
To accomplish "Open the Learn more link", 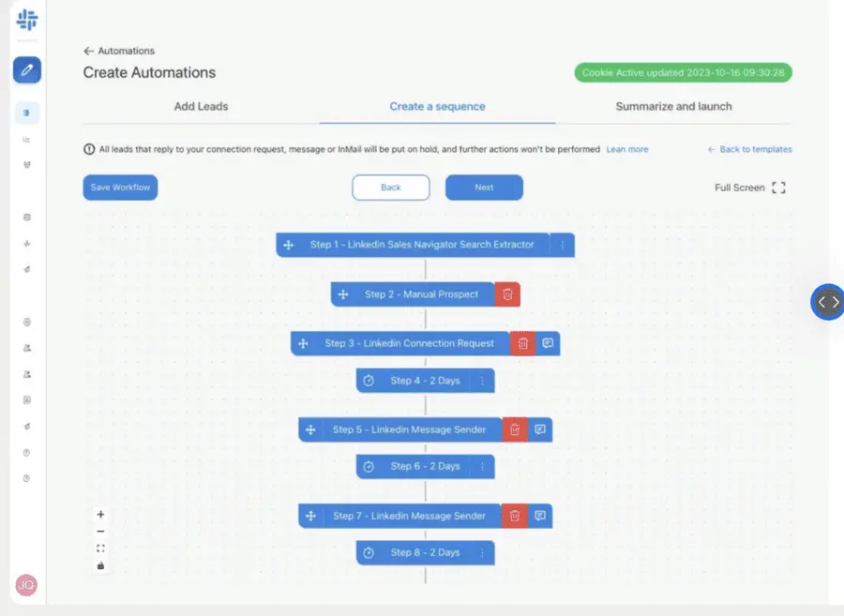I will (x=626, y=149).
